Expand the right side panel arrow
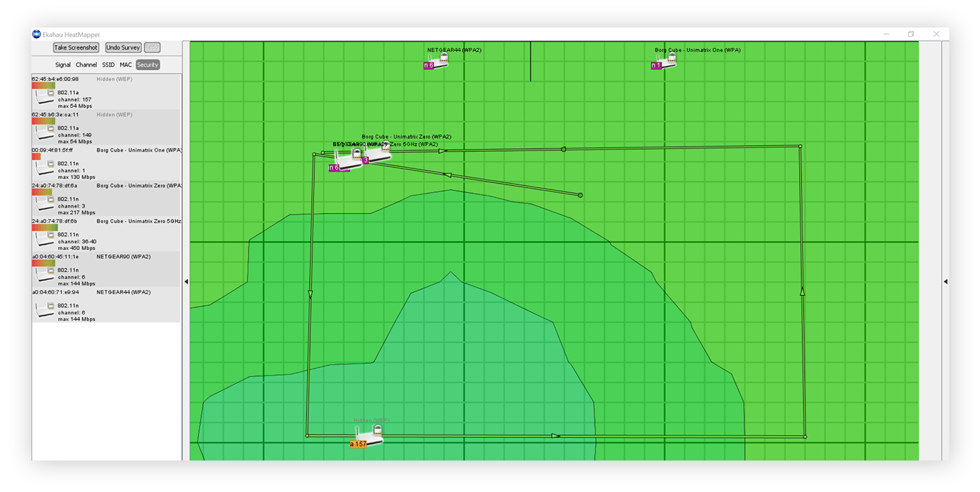The width and height of the screenshot is (980, 492). pyautogui.click(x=945, y=282)
